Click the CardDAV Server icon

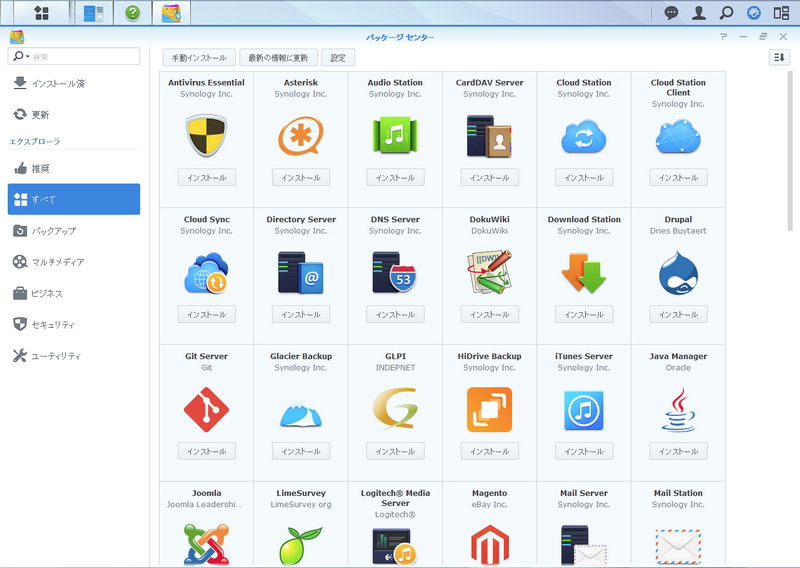tap(489, 136)
